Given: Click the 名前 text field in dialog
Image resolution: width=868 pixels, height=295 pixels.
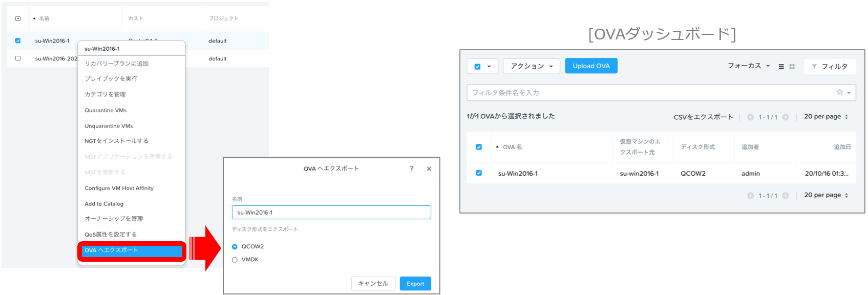Looking at the screenshot, I should click(331, 213).
